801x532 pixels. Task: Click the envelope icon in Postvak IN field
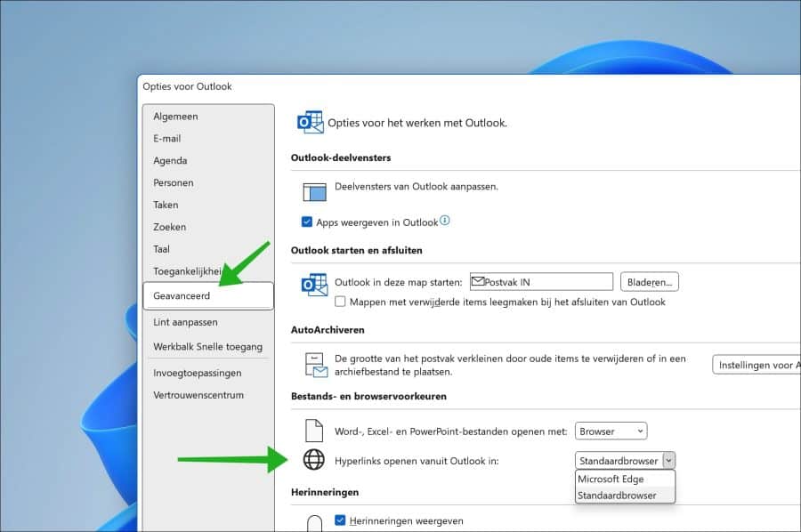(x=478, y=281)
